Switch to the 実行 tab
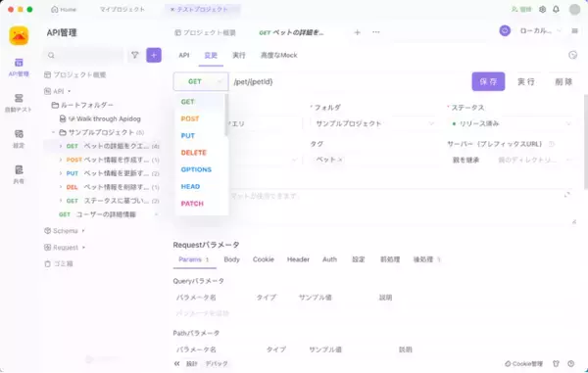This screenshot has width=588, height=373. [x=239, y=56]
